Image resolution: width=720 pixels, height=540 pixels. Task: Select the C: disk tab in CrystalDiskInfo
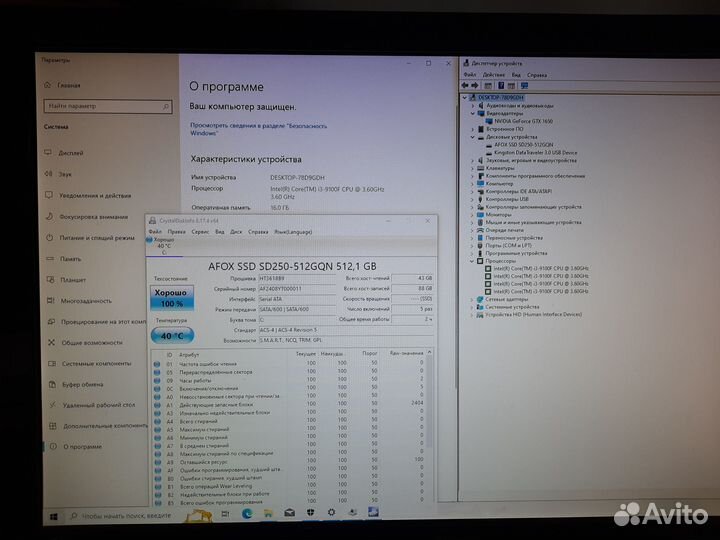[x=164, y=246]
